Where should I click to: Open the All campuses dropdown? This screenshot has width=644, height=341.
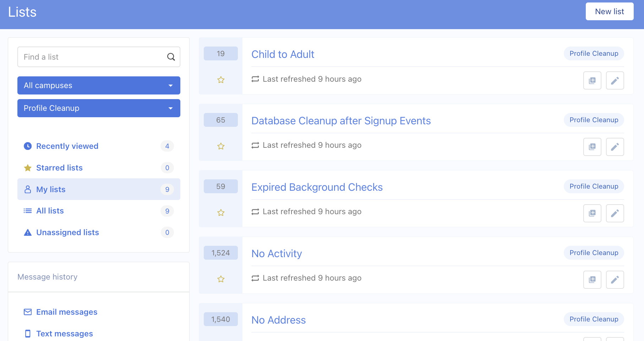click(x=99, y=85)
